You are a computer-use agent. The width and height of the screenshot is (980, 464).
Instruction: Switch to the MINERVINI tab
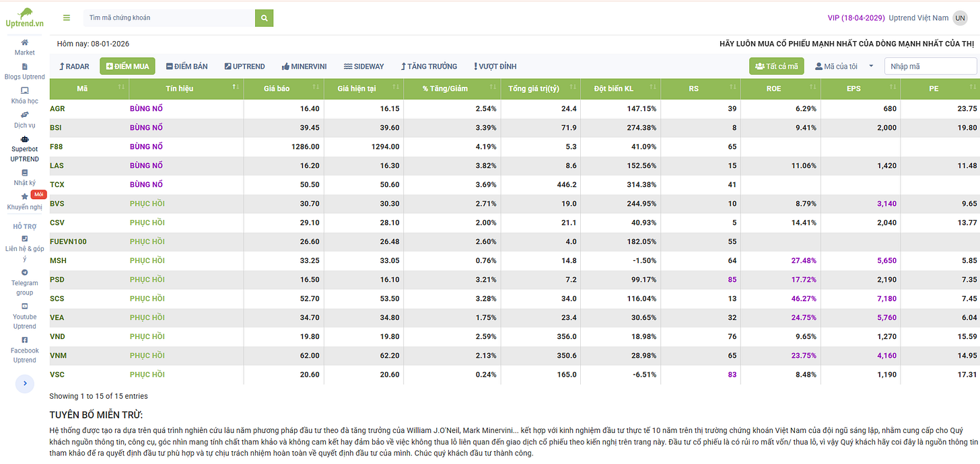pos(304,66)
